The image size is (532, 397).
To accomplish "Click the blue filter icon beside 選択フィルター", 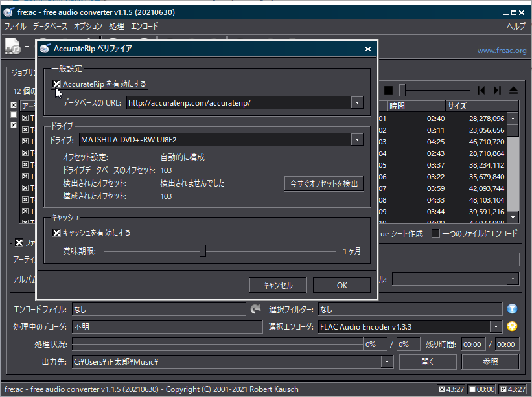I will 512,309.
